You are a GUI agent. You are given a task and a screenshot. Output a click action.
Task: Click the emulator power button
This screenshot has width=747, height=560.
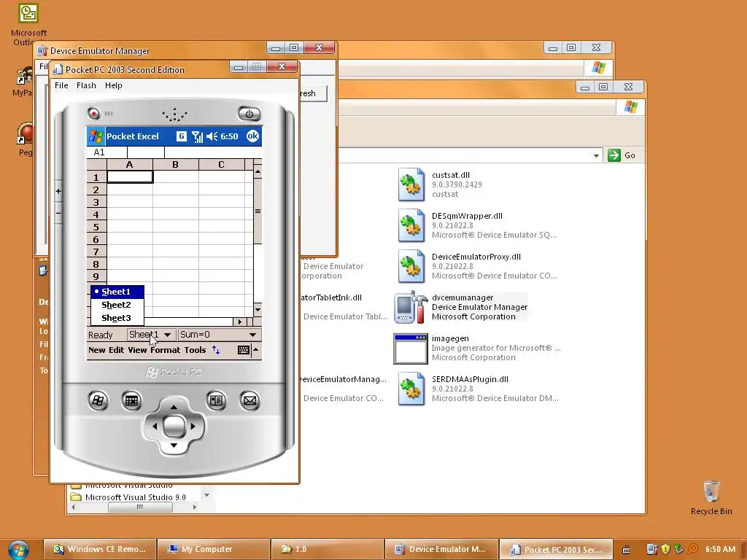pyautogui.click(x=249, y=114)
